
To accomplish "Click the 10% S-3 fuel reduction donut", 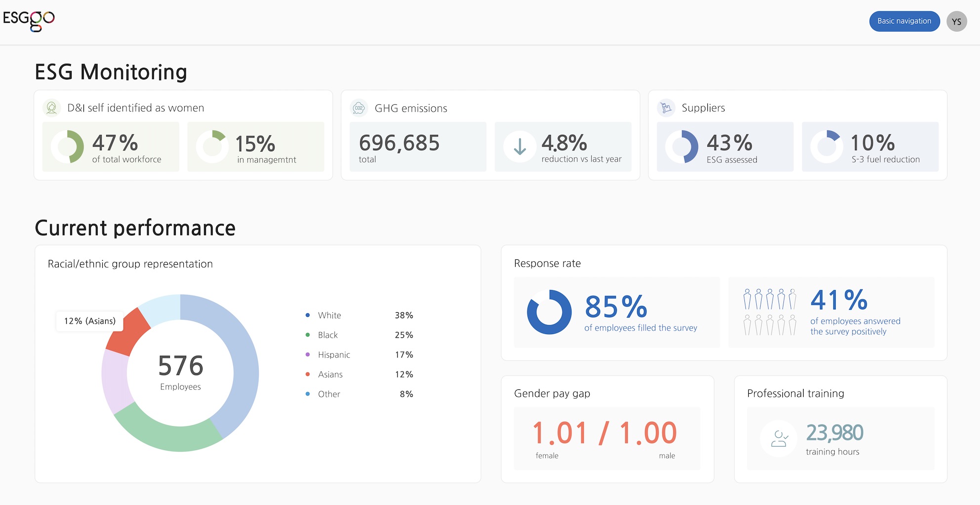I will (x=827, y=147).
